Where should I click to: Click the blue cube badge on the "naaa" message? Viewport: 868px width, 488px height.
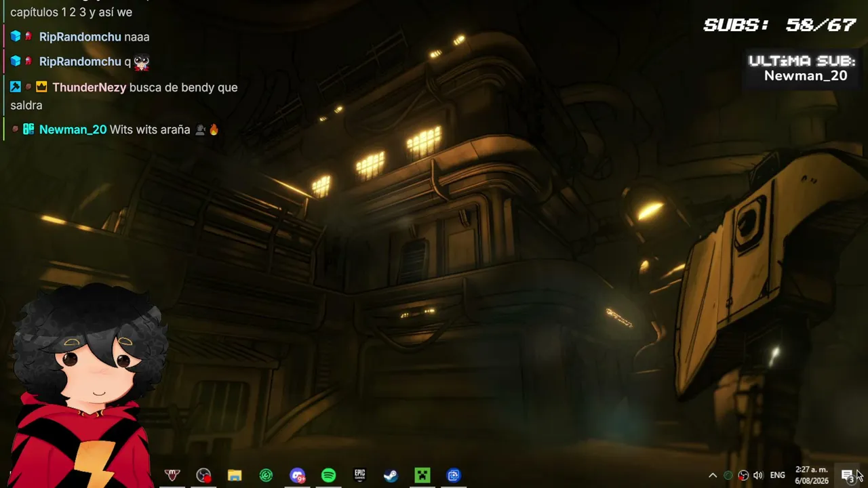point(16,37)
